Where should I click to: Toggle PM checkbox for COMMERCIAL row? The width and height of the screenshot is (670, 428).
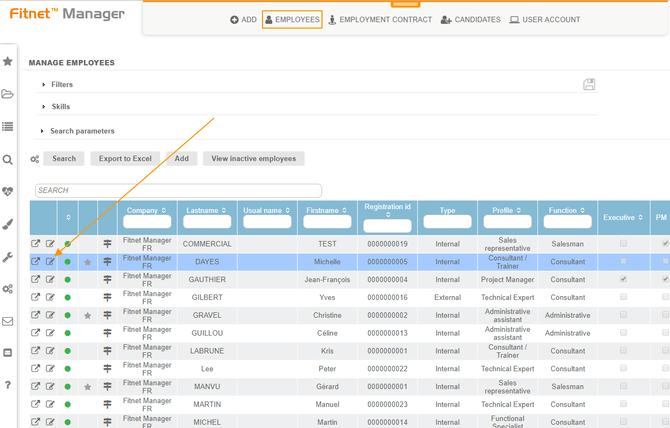tap(665, 243)
